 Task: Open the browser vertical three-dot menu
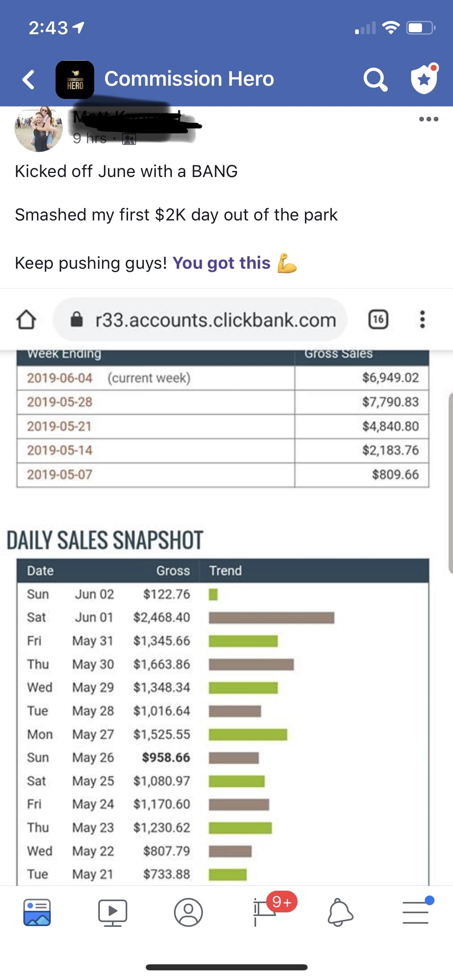(422, 319)
